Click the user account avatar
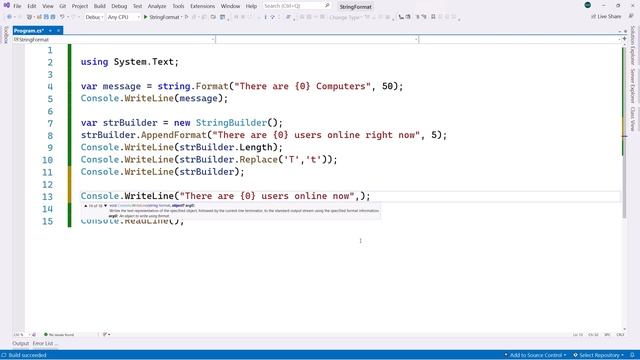The image size is (640, 360). tap(587, 5)
